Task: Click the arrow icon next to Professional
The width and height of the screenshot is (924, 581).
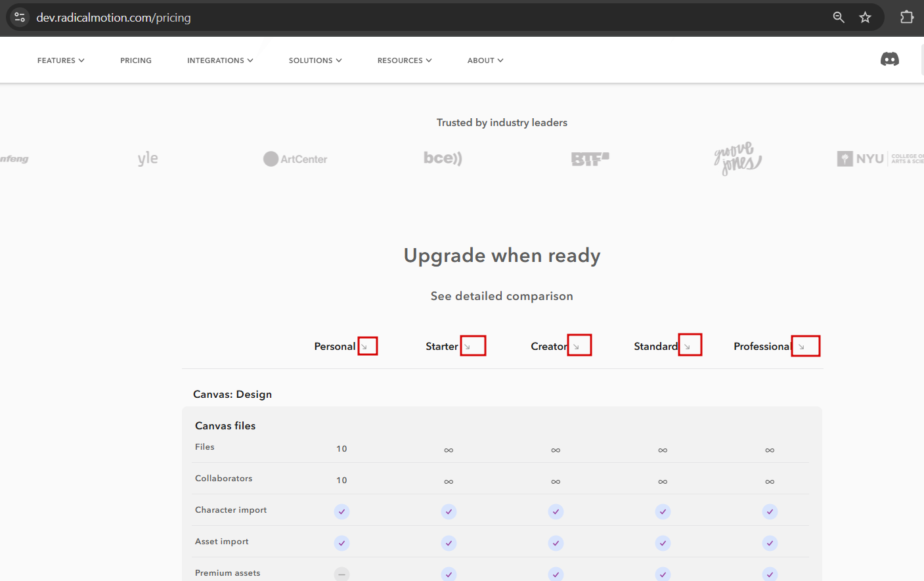Action: [801, 347]
